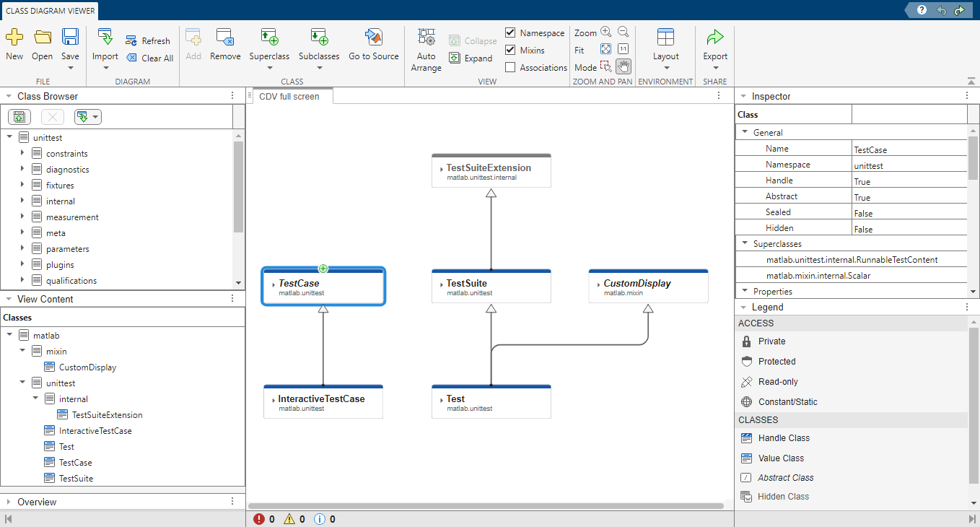Open the Class Browser panel options menu
980x527 pixels.
(x=232, y=96)
